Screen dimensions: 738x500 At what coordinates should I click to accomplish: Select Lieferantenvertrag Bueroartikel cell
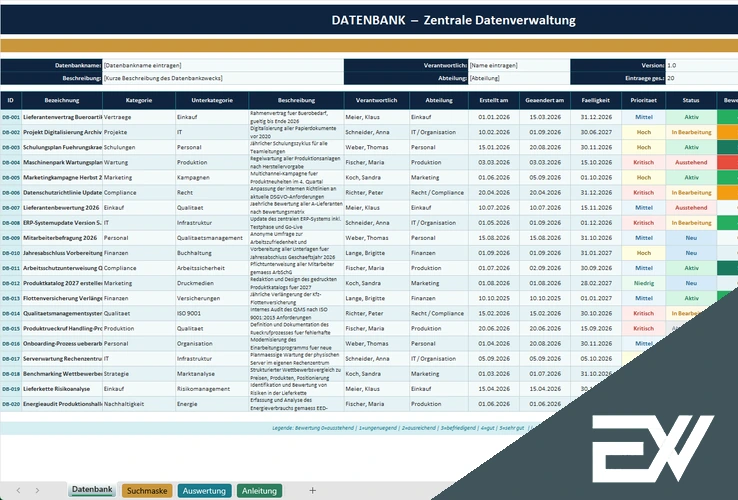62,117
